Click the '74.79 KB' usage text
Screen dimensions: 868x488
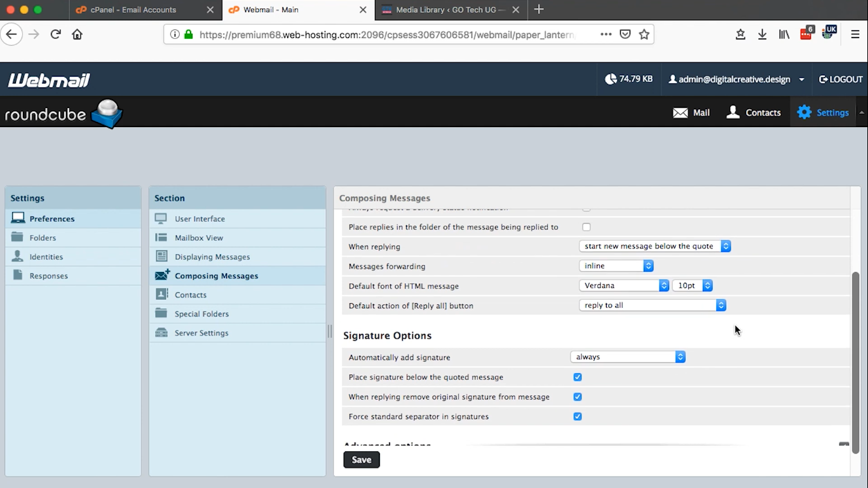pos(636,79)
